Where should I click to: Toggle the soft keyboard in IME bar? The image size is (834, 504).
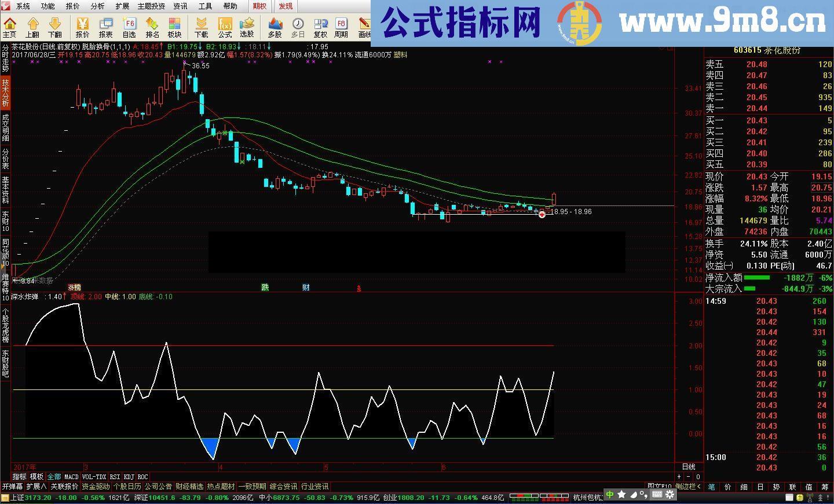[x=657, y=495]
